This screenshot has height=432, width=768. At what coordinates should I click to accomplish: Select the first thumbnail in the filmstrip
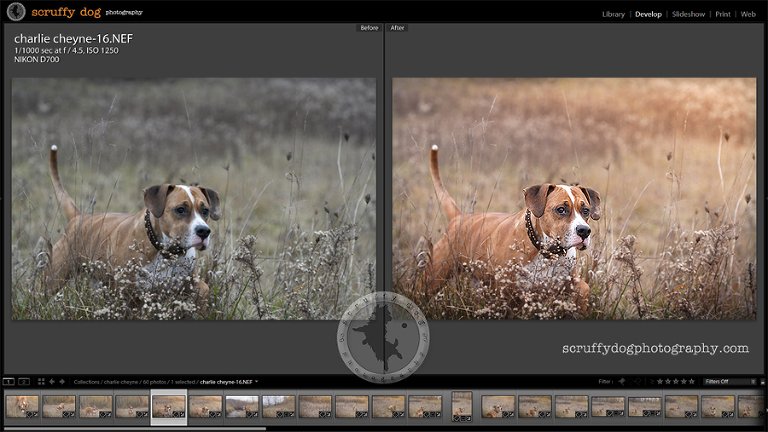click(22, 405)
